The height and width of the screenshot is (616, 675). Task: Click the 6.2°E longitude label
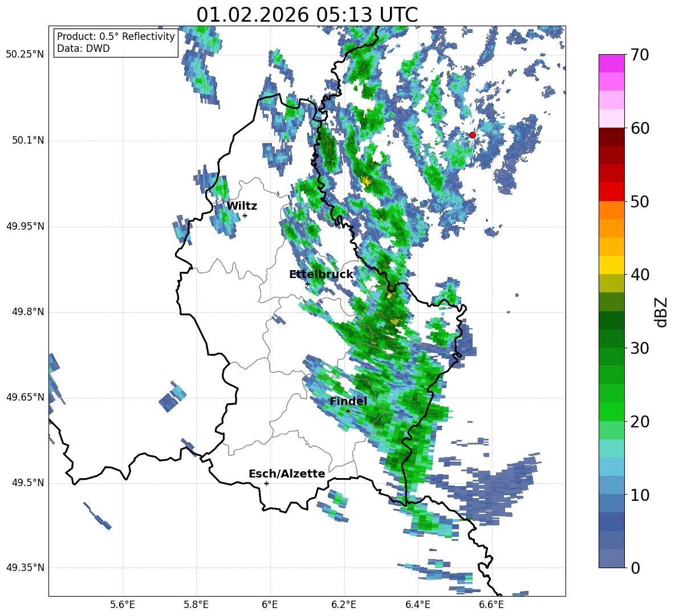[344, 605]
